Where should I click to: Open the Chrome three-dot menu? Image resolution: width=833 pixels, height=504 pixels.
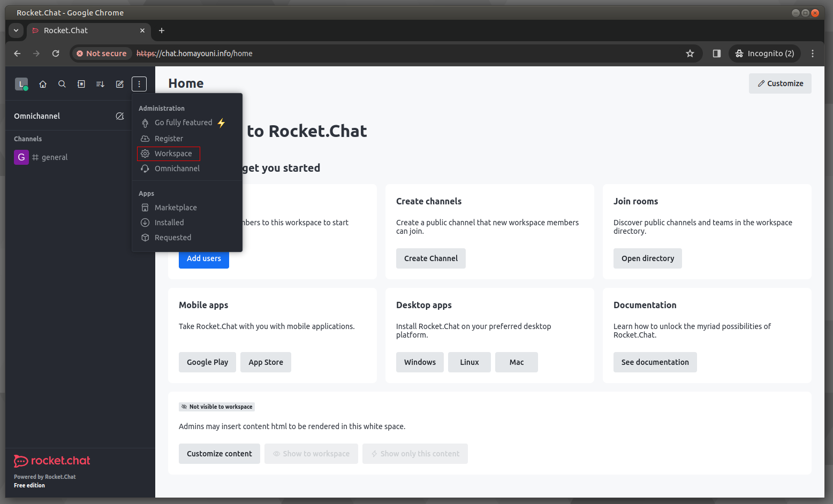click(813, 54)
